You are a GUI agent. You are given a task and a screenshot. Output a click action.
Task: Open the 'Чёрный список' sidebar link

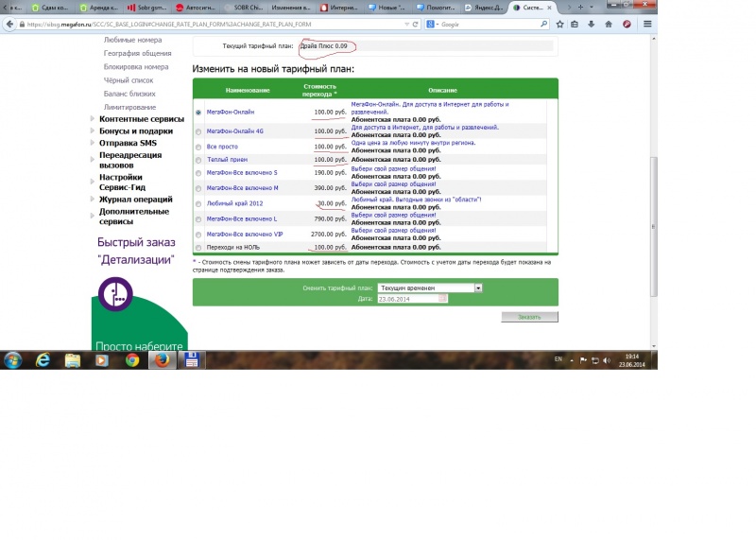(129, 80)
